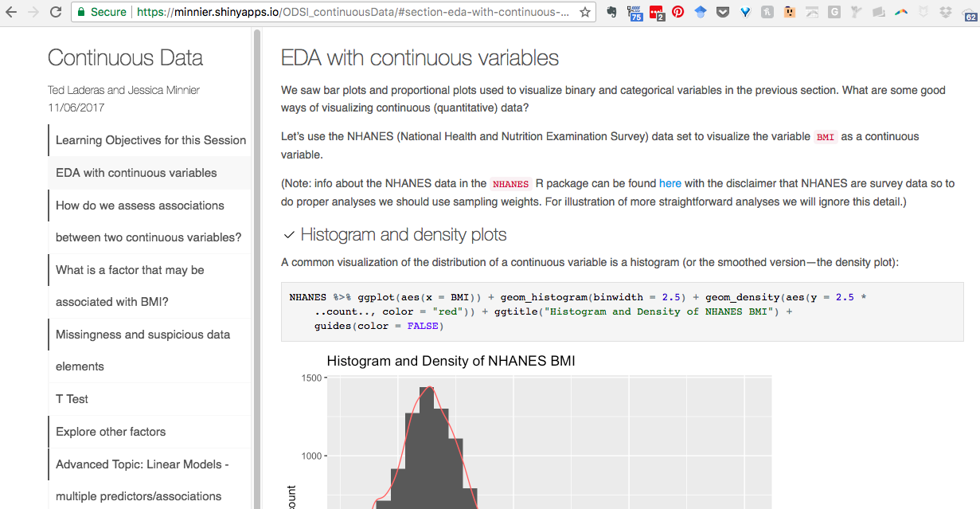
Task: Click the Pocket save extension icon
Action: coord(722,12)
